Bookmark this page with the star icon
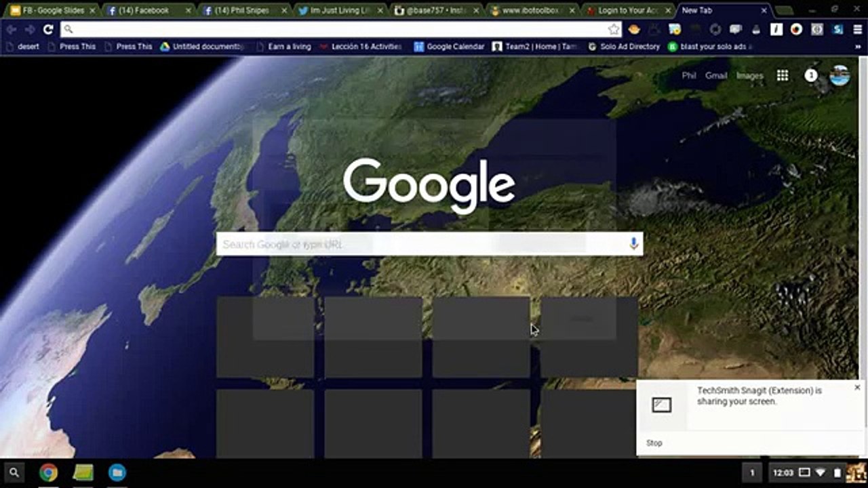 point(614,29)
